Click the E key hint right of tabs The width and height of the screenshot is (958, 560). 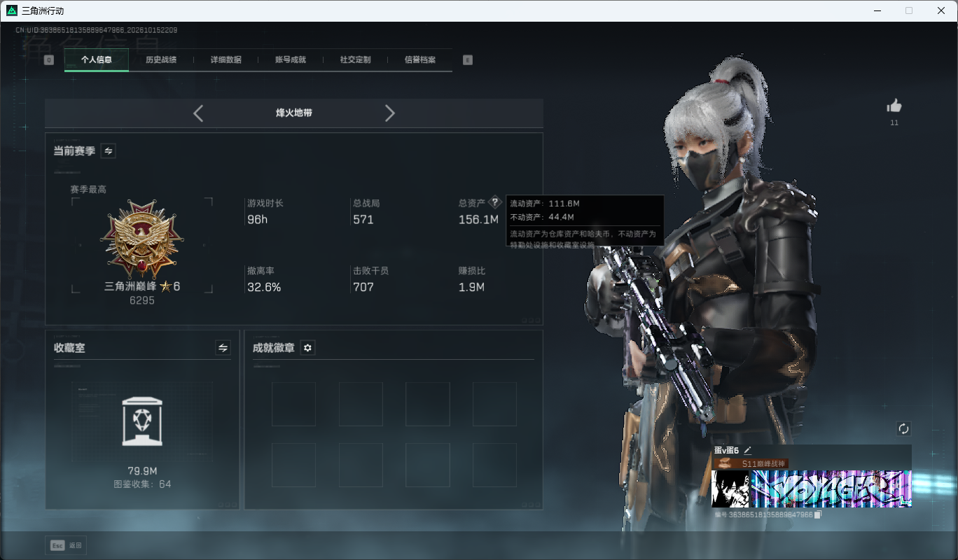468,60
